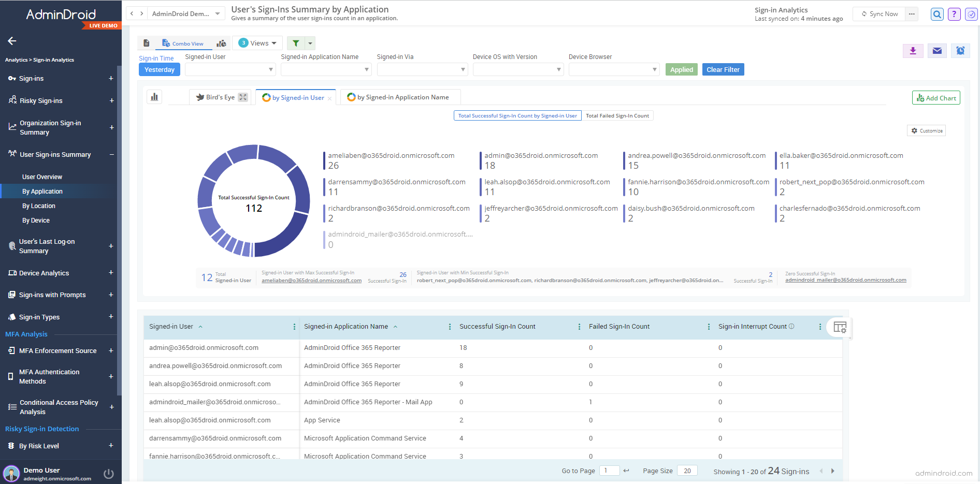Open the Search magnifier in the top bar
Screen dimensions: 980x484
pos(936,14)
